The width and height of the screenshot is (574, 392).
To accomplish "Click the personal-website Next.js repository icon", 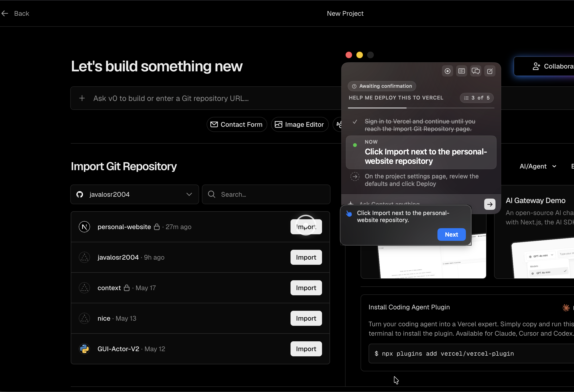I will 84,227.
